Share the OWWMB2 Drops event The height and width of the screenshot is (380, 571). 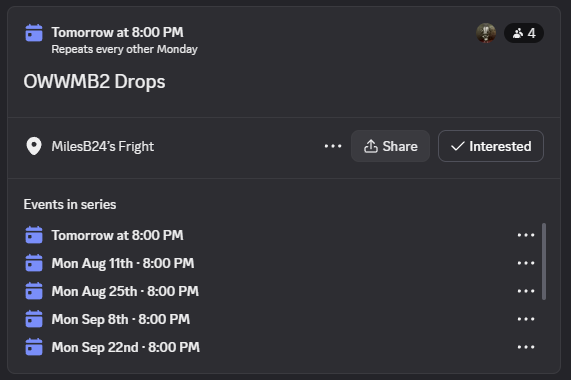tap(390, 146)
